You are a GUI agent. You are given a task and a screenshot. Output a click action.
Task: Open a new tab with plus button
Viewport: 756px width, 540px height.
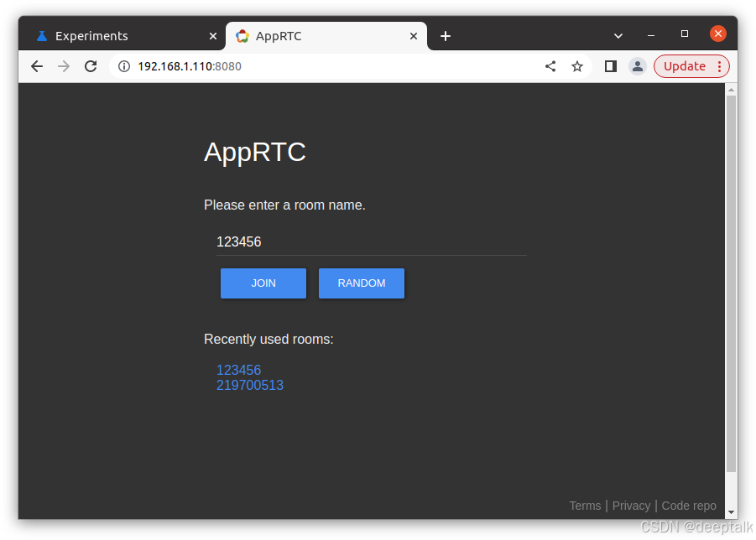point(446,36)
